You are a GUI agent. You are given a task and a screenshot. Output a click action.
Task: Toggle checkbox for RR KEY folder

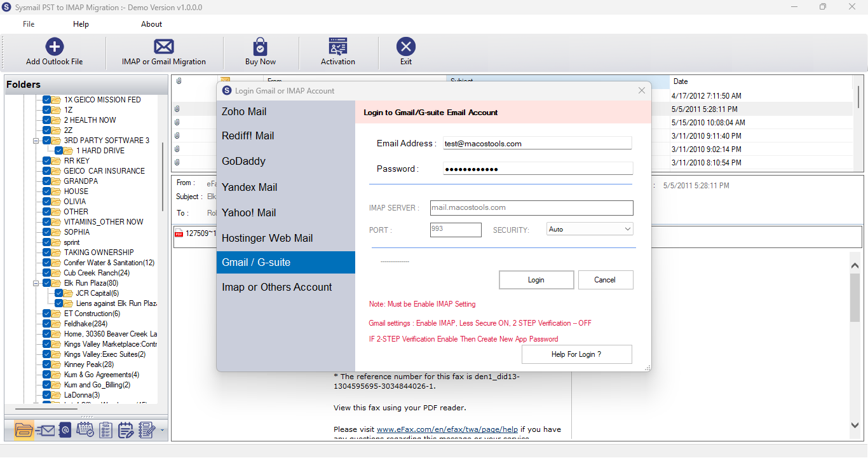[x=47, y=161]
